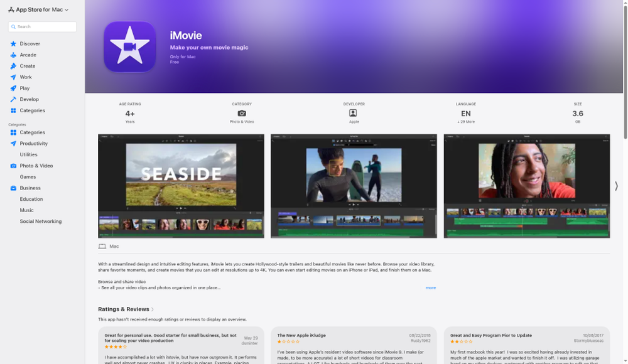The height and width of the screenshot is (364, 628).
Task: Open 'The New Apple iKludge' review
Action: (x=301, y=336)
